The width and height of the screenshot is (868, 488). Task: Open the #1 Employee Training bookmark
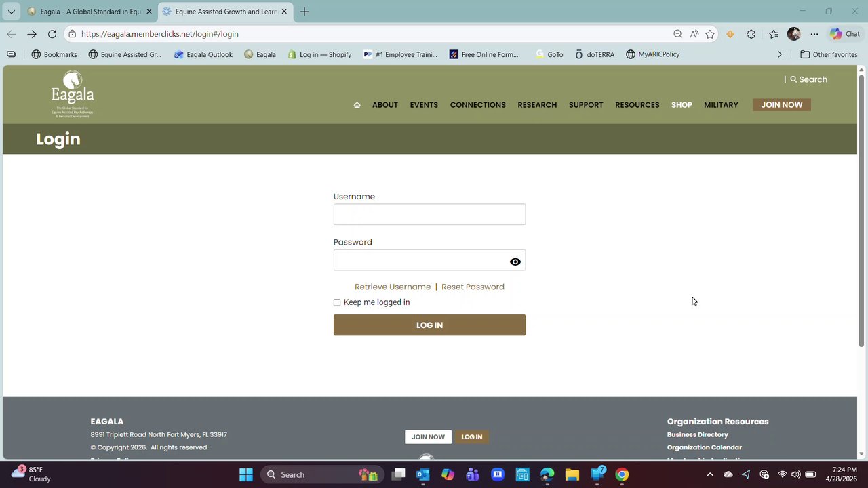pos(401,54)
